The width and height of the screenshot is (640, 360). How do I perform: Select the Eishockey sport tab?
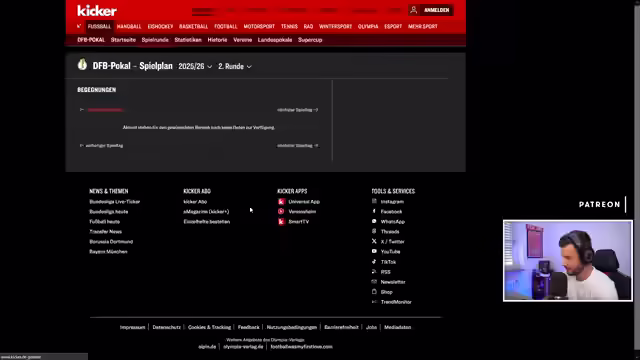click(160, 27)
